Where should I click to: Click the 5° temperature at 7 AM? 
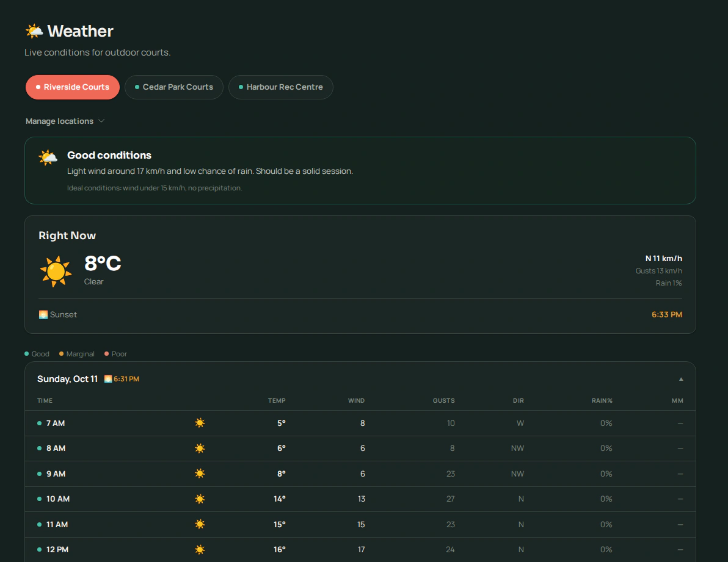pos(282,423)
